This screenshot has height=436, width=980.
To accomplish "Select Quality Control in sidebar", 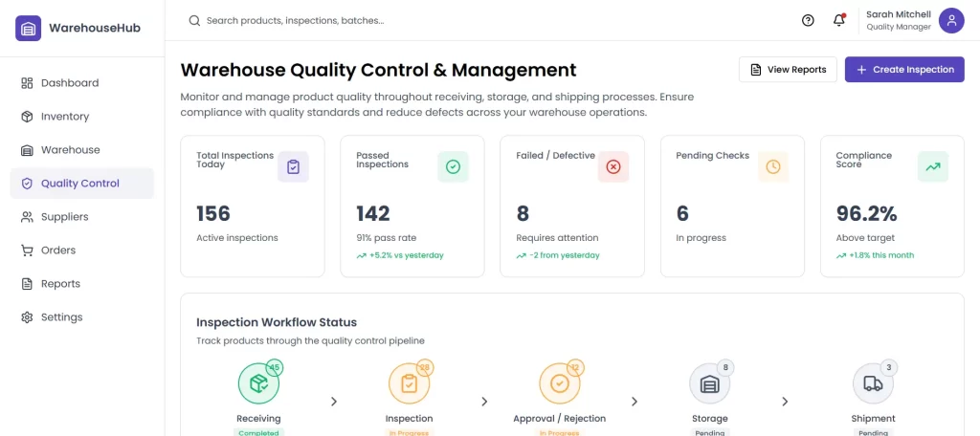I will click(x=82, y=184).
